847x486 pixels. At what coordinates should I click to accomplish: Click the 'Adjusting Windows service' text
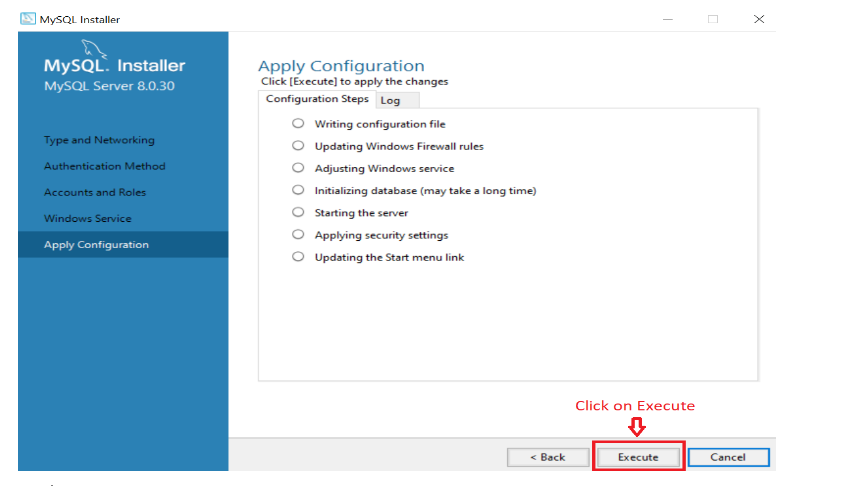(385, 168)
